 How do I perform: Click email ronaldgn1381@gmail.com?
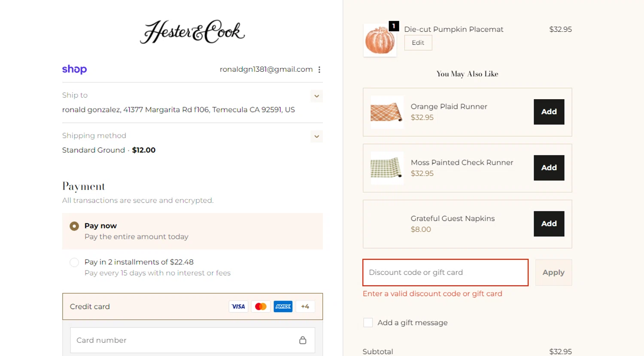pos(266,69)
